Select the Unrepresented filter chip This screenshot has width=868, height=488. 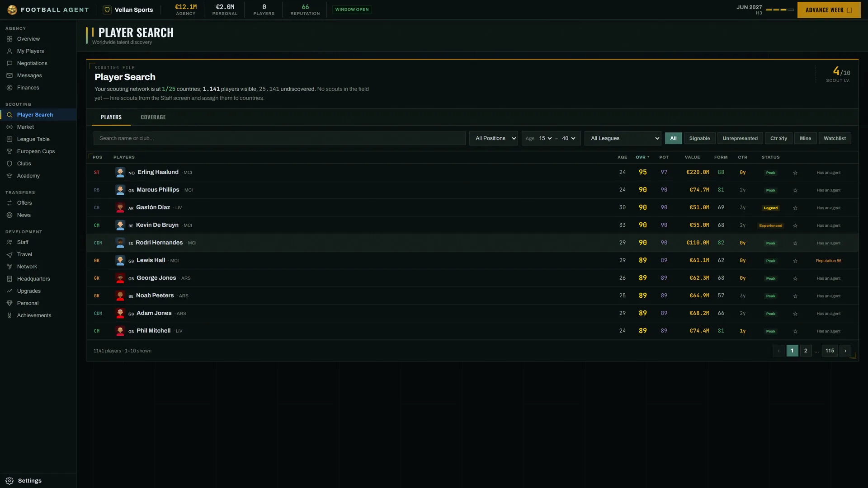click(x=740, y=138)
